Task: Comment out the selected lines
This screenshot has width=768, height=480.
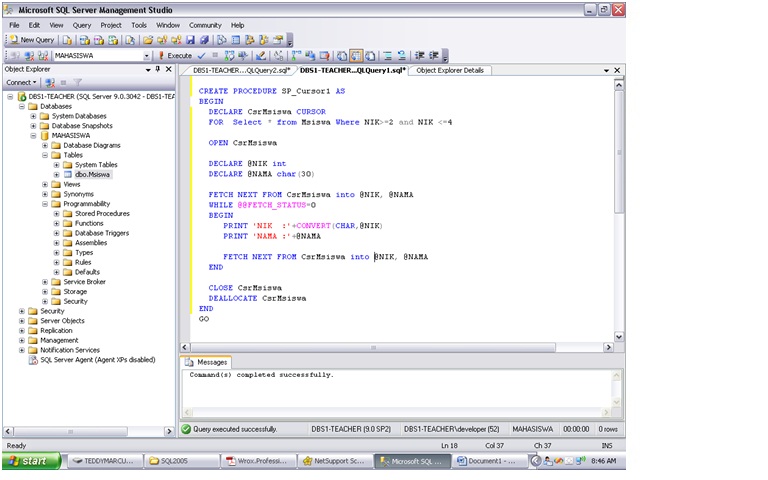Action: coord(387,55)
